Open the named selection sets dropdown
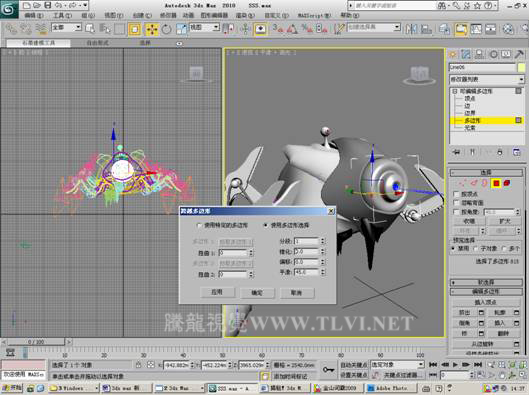 click(x=374, y=27)
